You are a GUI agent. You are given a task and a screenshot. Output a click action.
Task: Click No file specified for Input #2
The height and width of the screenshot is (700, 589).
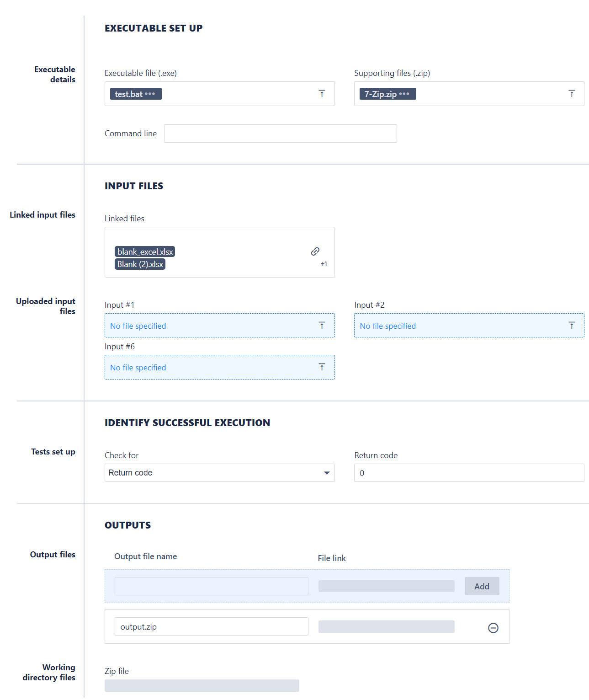click(387, 326)
